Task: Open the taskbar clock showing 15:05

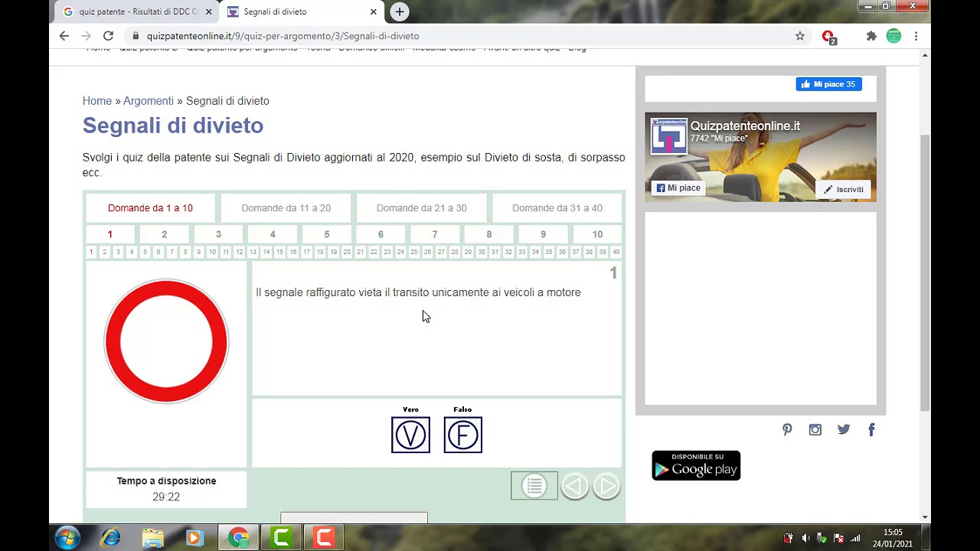Action: tap(893, 538)
